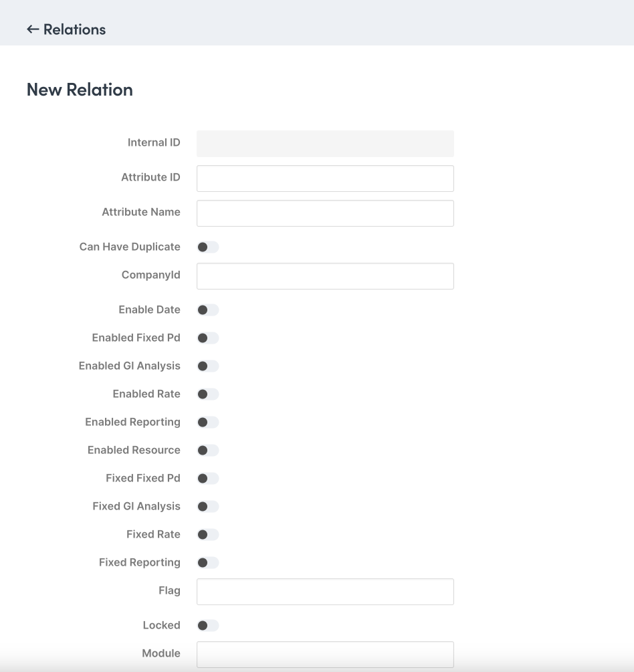Click into the CompanyId field
The height and width of the screenshot is (672, 634).
pyautogui.click(x=325, y=276)
